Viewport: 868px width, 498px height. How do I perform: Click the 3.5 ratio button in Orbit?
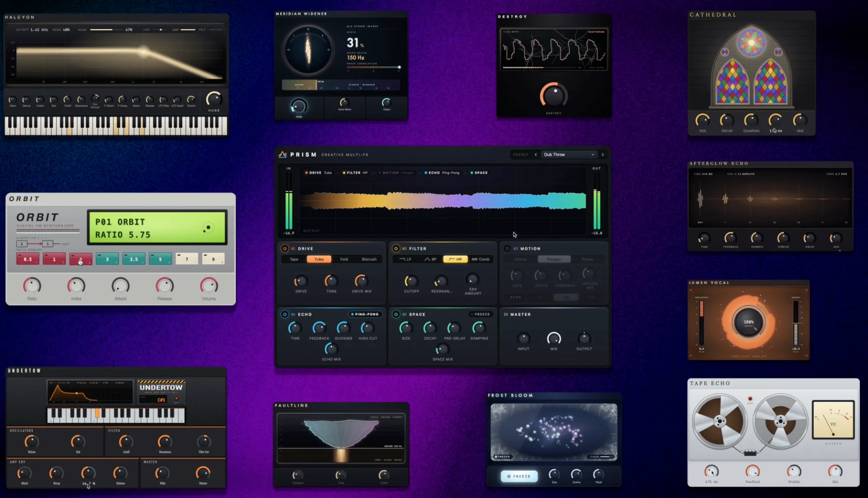(134, 259)
